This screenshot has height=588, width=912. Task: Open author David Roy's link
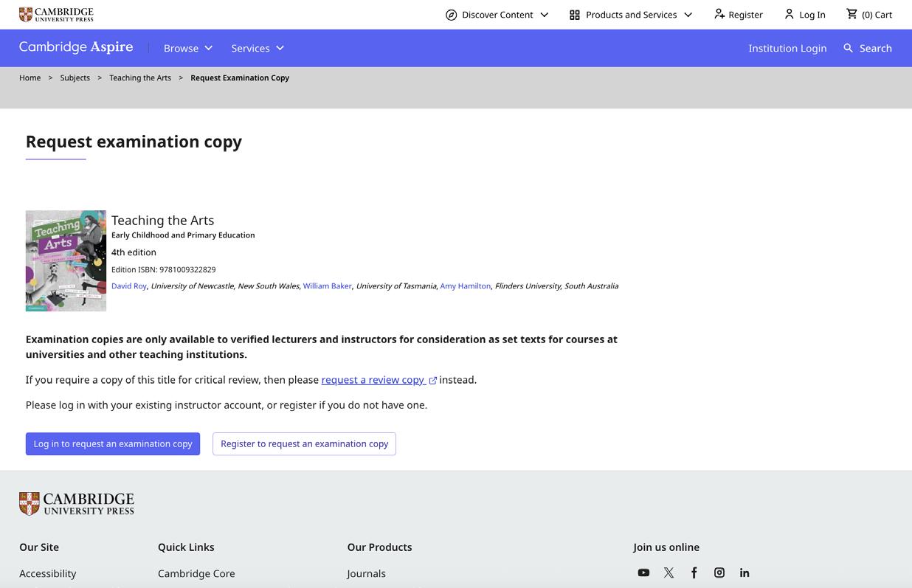[129, 286]
